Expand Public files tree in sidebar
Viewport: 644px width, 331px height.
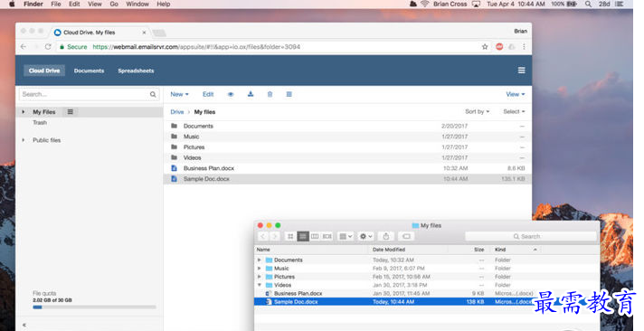coord(24,140)
